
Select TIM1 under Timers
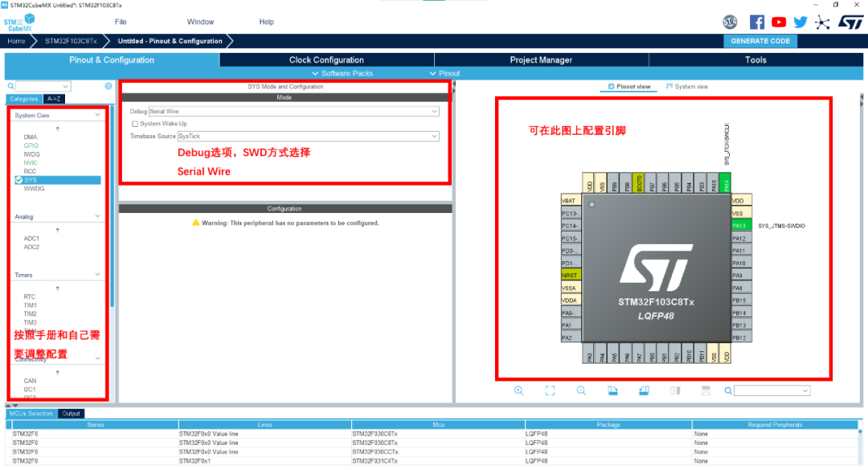(x=30, y=305)
